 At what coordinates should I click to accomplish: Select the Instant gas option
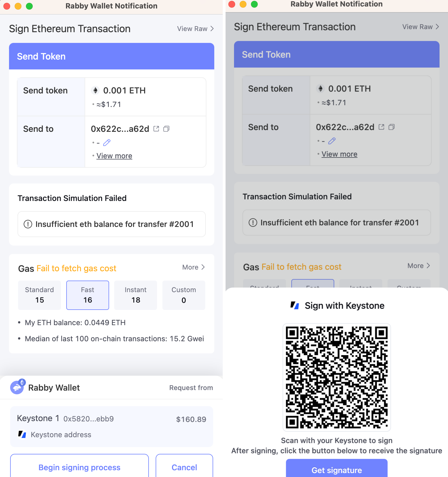point(136,295)
